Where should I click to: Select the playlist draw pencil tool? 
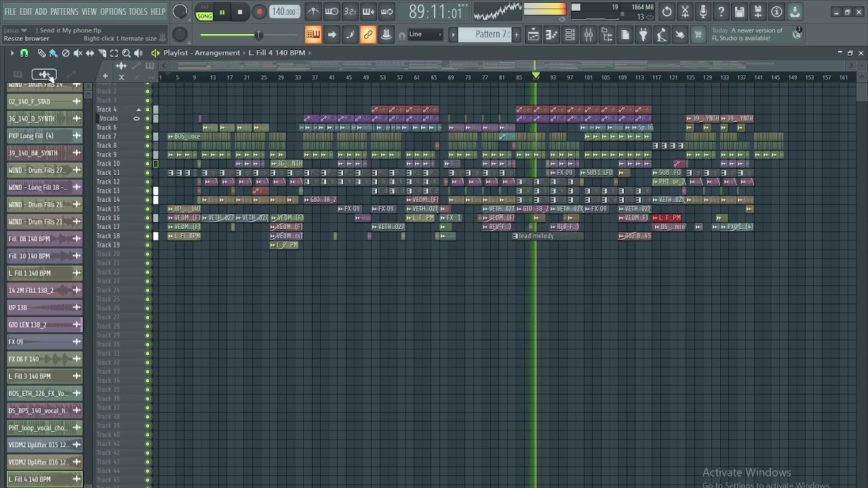pyautogui.click(x=41, y=53)
